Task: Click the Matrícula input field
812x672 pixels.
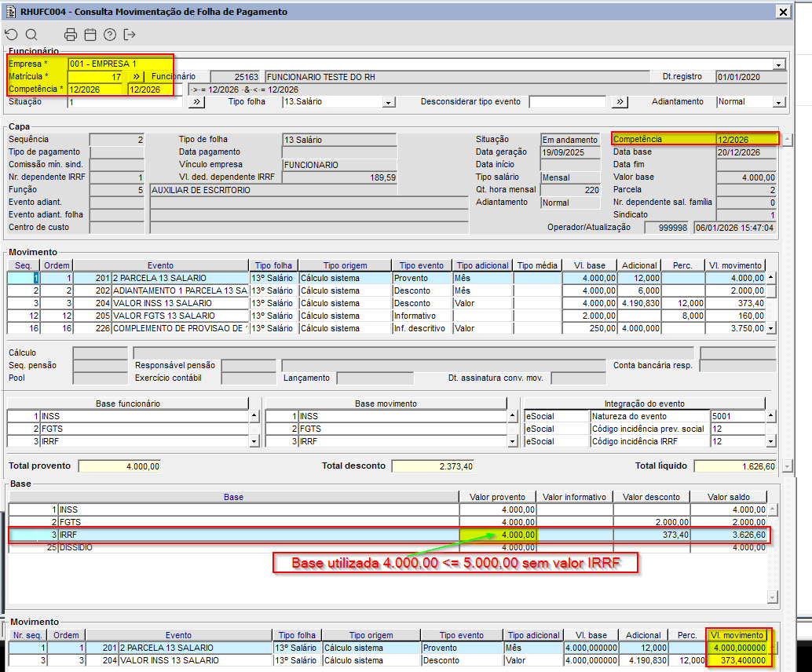Action: (x=95, y=77)
